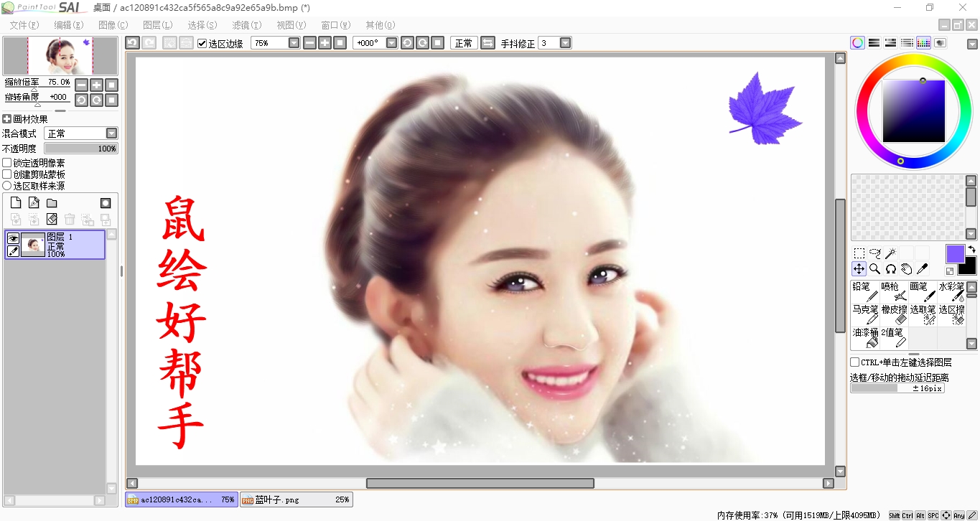This screenshot has height=521, width=980.
Task: Click the Shift status bar indicator
Action: [x=895, y=515]
